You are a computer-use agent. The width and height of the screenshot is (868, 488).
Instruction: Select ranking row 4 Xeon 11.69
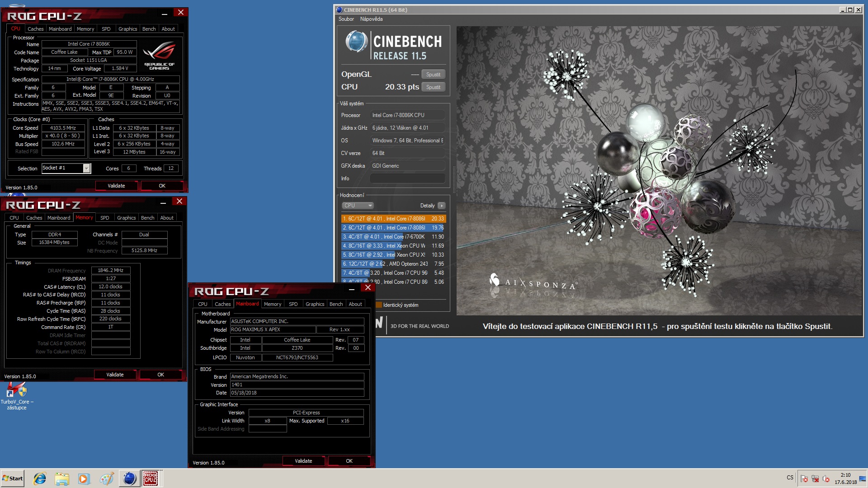pyautogui.click(x=393, y=246)
